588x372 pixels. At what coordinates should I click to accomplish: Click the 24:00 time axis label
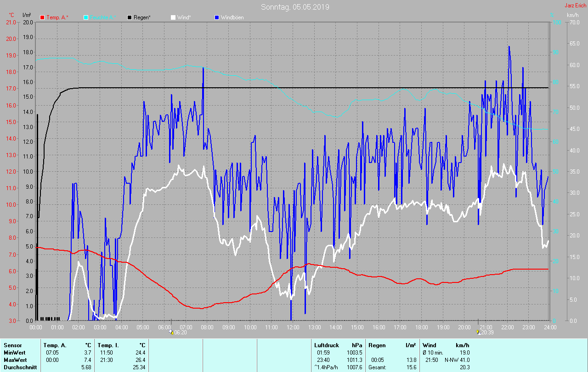(x=550, y=327)
